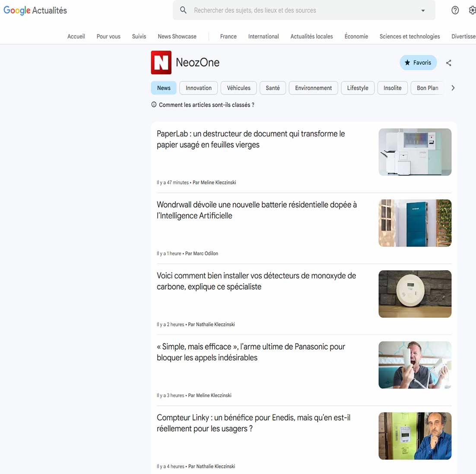Open the Compteur Linky article headline
Viewport: 476px width, 474px height.
tap(253, 423)
